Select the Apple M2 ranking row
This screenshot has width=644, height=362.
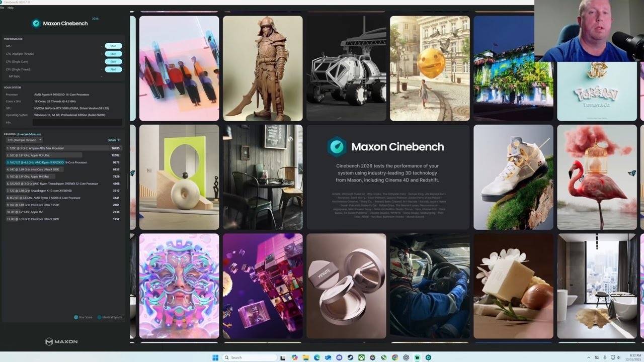point(63,212)
